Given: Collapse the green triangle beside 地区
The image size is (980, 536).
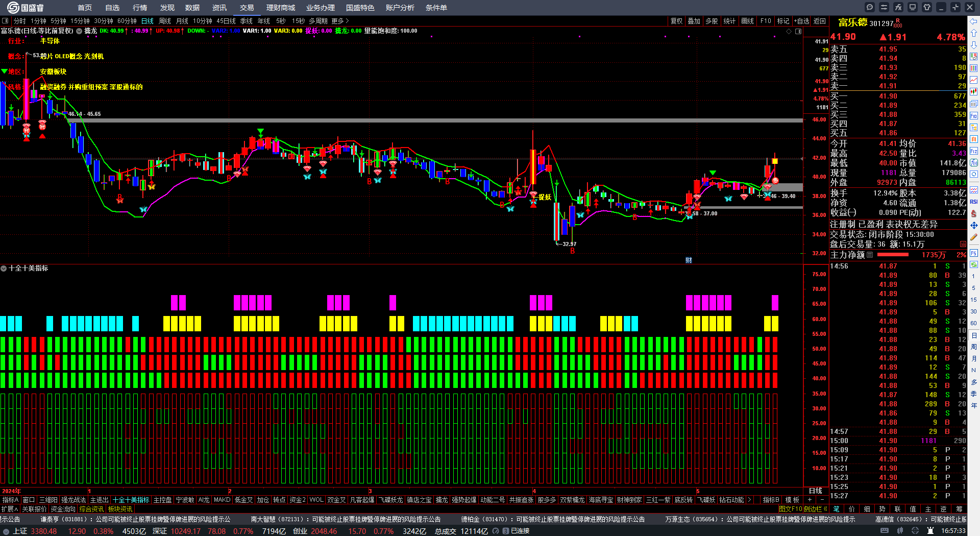Looking at the screenshot, I should tap(4, 71).
